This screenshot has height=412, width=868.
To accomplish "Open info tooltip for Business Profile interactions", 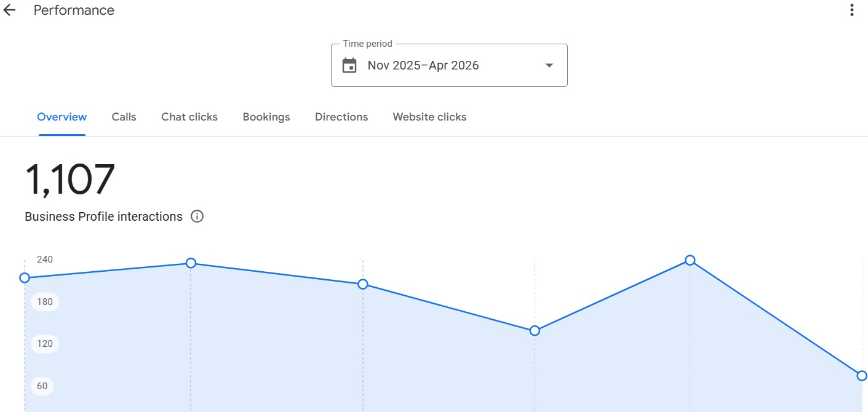I will [197, 216].
